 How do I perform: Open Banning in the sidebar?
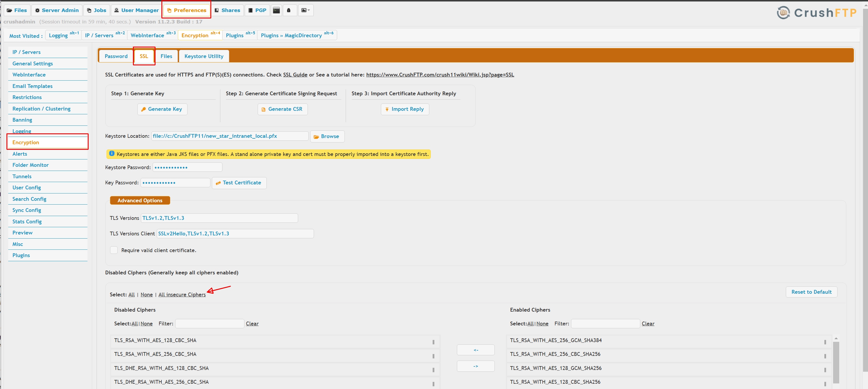48,120
